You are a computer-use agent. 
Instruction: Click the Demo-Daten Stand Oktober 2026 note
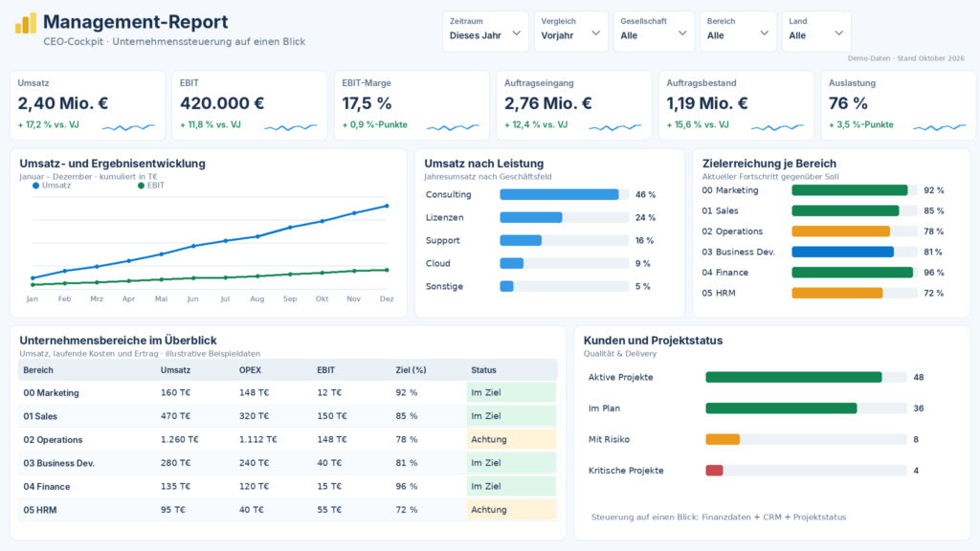906,58
